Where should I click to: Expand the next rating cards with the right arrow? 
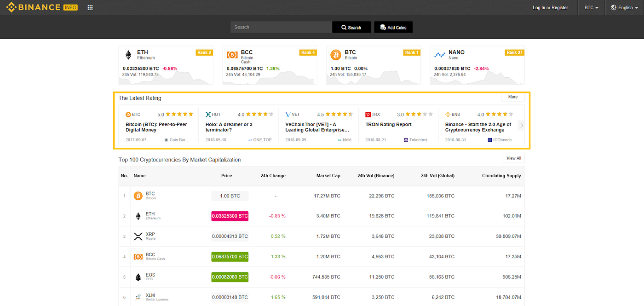(x=522, y=125)
